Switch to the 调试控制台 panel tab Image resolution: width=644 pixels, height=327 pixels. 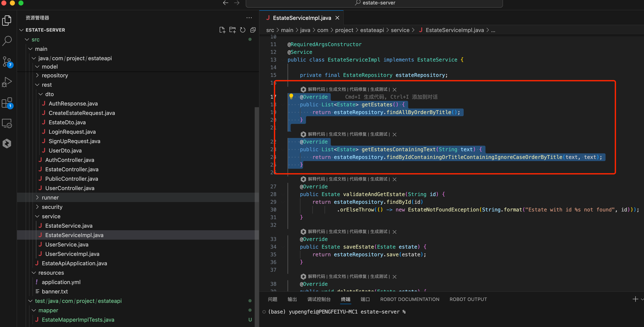(x=319, y=299)
